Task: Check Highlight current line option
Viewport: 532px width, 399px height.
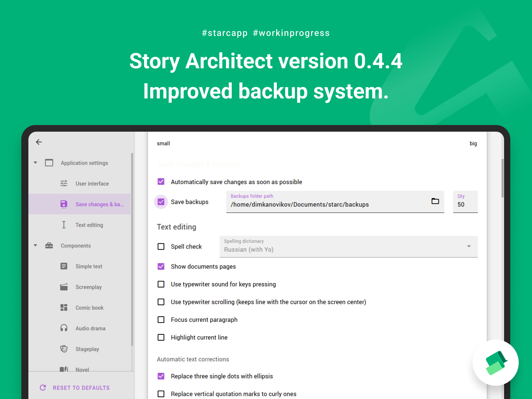Action: (161, 337)
